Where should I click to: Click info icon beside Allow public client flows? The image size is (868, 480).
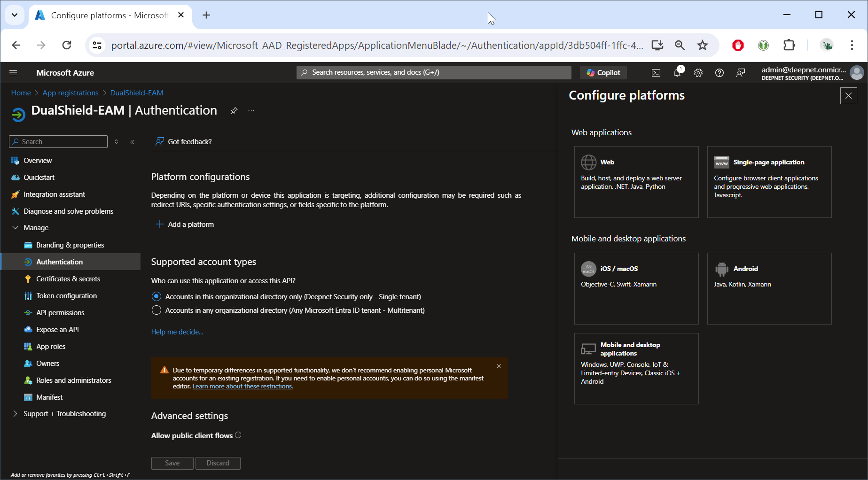click(x=238, y=435)
